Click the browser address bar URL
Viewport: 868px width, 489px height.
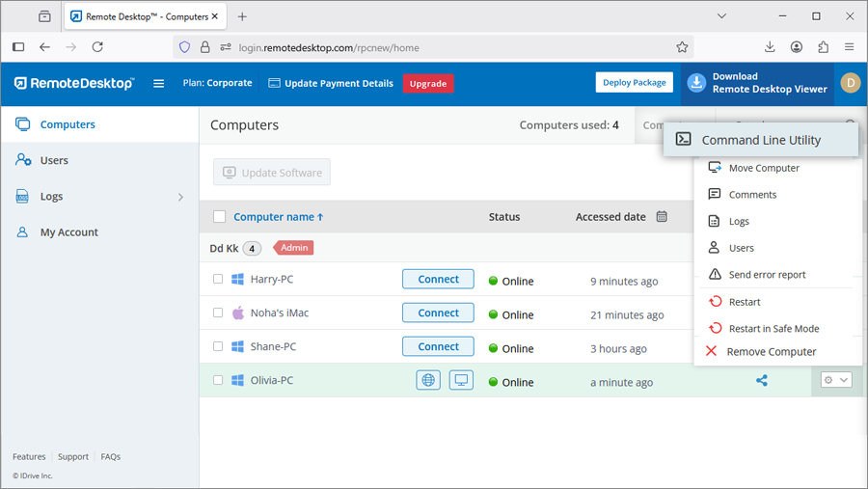pos(328,47)
